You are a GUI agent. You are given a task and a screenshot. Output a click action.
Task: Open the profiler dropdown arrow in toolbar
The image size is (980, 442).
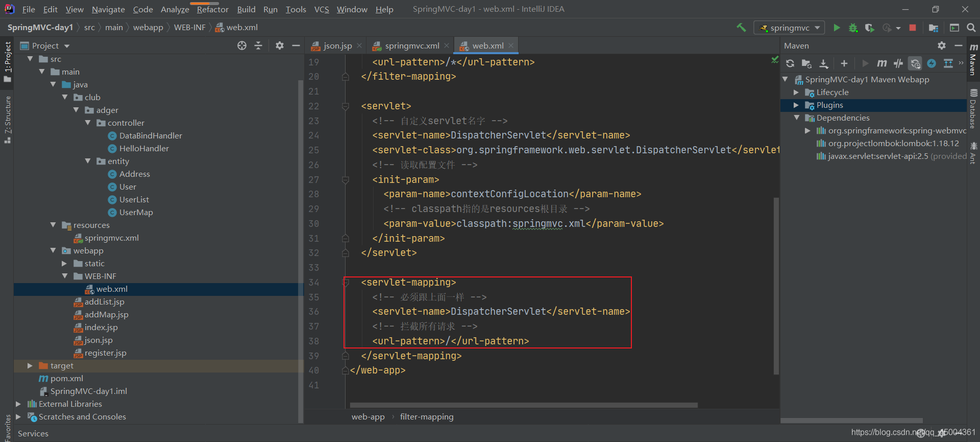pos(898,28)
